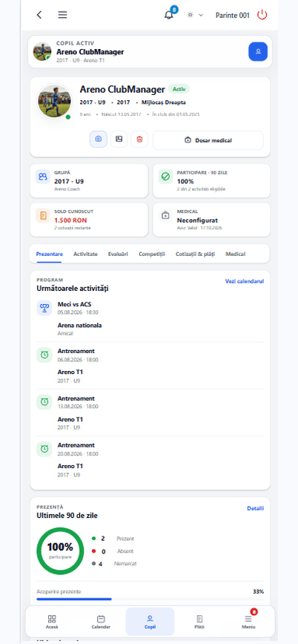Viewport: 298px width, 644px height.
Task: Open the Dosar medical button
Action: click(208, 140)
